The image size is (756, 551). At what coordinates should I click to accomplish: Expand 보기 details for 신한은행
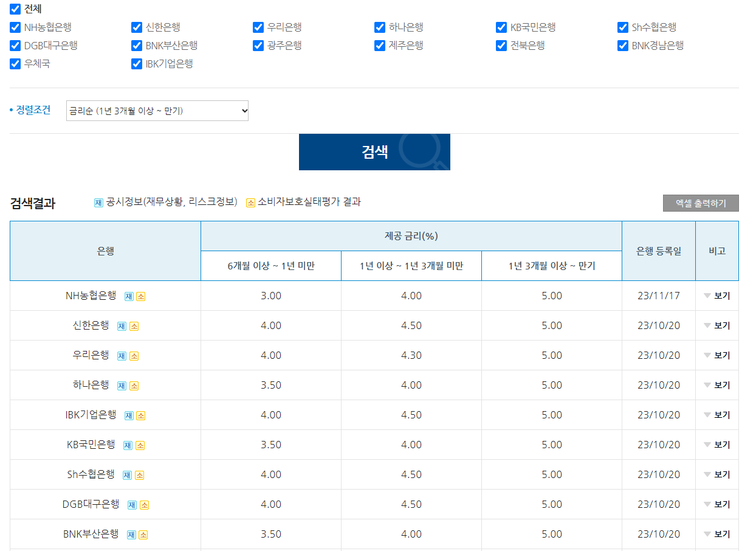[x=717, y=326]
